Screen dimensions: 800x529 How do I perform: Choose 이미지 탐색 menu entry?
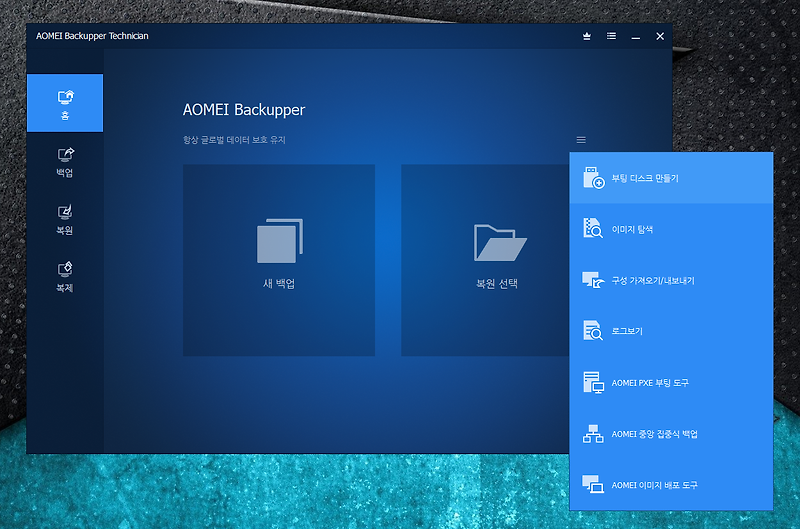point(671,229)
